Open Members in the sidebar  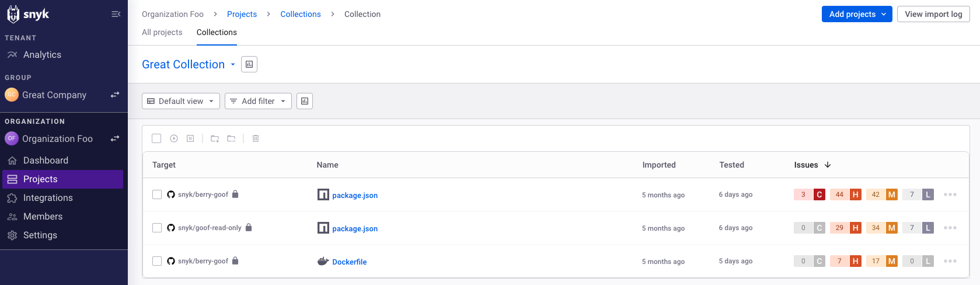tap(43, 217)
